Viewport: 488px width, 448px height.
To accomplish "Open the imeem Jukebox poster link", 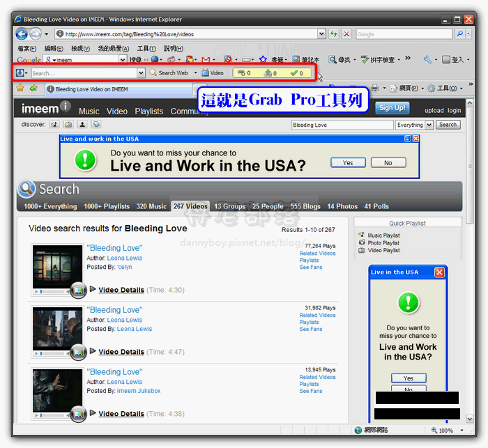I will point(139,391).
